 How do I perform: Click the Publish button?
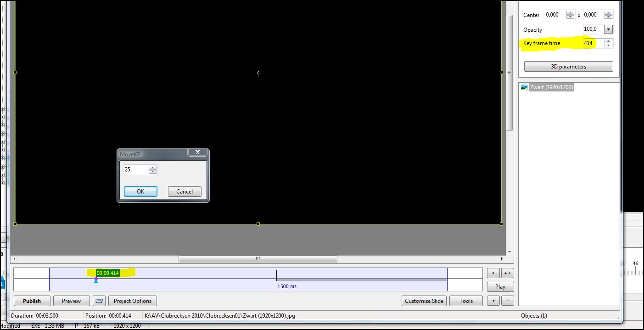32,301
